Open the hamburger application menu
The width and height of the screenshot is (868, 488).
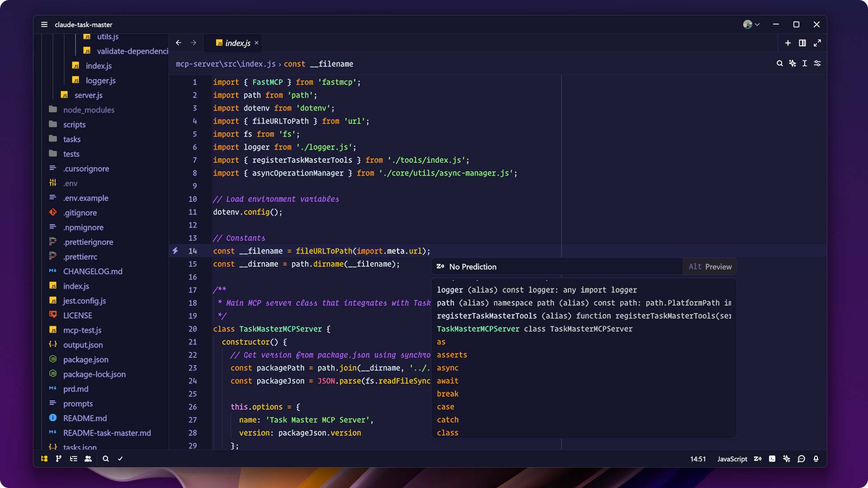44,24
